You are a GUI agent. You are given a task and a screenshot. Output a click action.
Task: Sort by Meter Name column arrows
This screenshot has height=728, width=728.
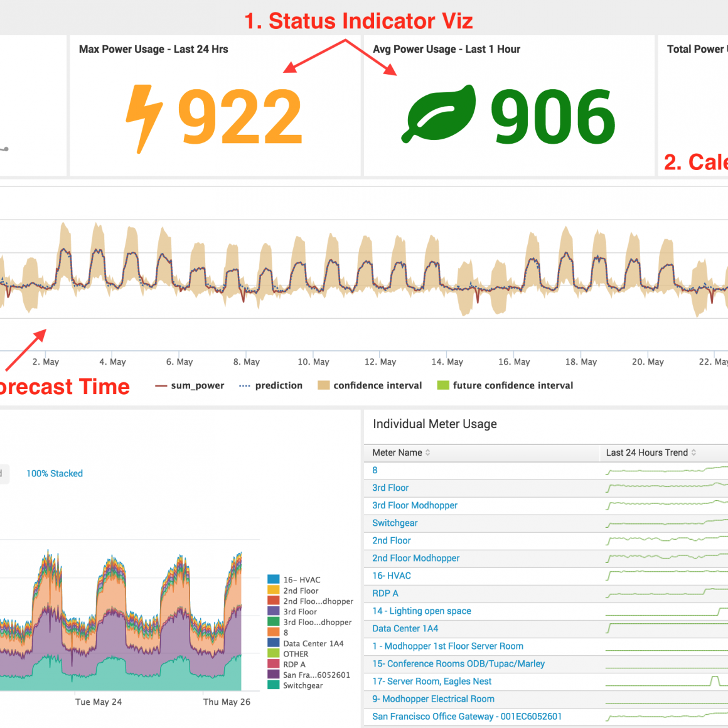(x=428, y=452)
